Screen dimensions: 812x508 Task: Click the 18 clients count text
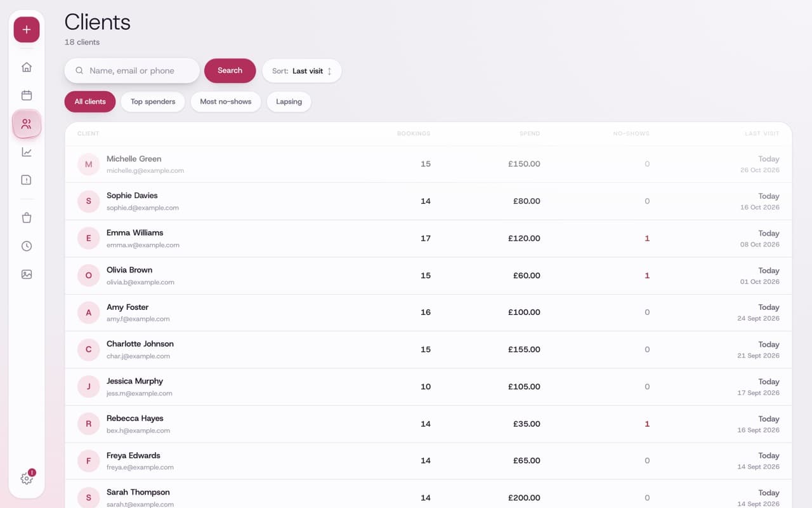pyautogui.click(x=82, y=43)
